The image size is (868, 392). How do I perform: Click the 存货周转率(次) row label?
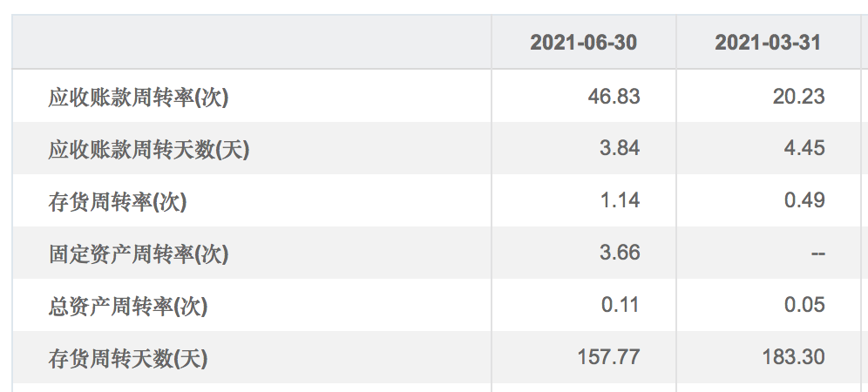pyautogui.click(x=118, y=201)
